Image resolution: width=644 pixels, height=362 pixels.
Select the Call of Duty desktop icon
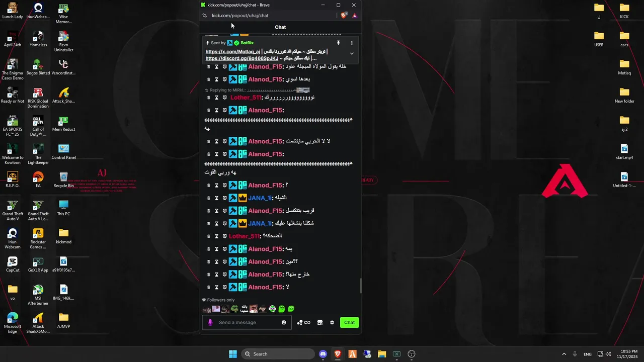click(38, 126)
